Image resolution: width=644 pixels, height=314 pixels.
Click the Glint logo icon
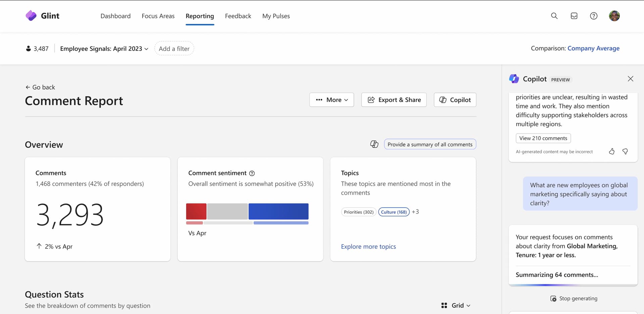(31, 16)
